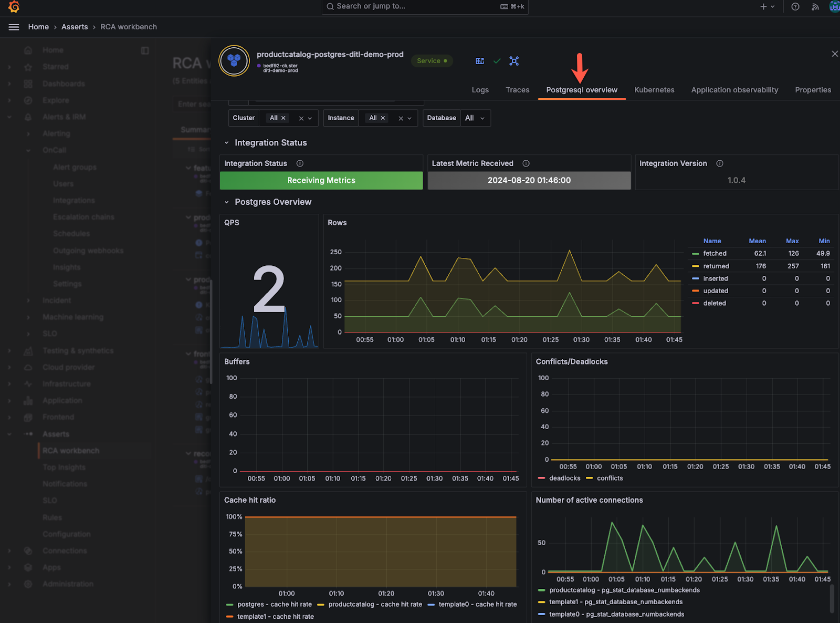Click the green swatch next to productcatalog legend

pyautogui.click(x=541, y=590)
